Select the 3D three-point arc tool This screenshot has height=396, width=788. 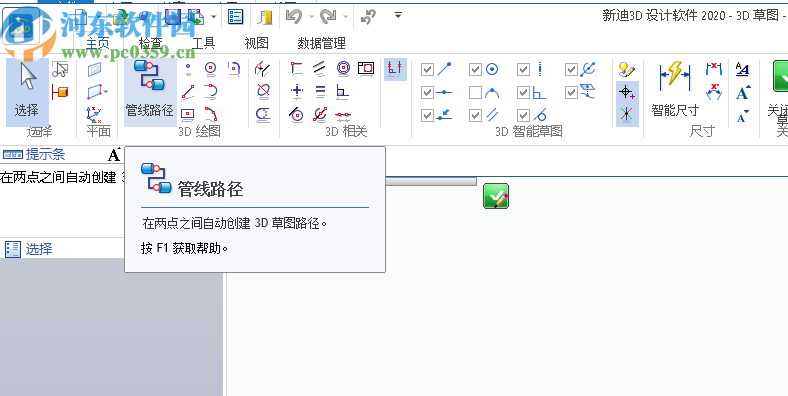pyautogui.click(x=211, y=115)
